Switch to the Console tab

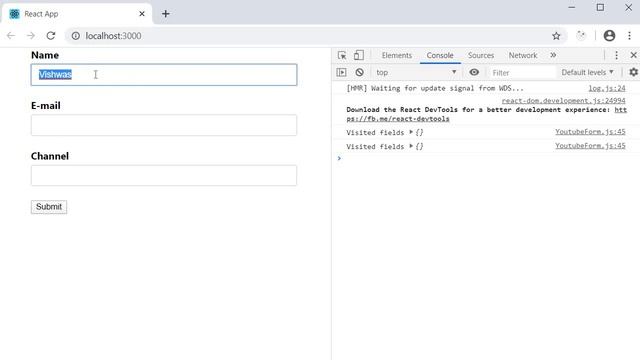440,55
